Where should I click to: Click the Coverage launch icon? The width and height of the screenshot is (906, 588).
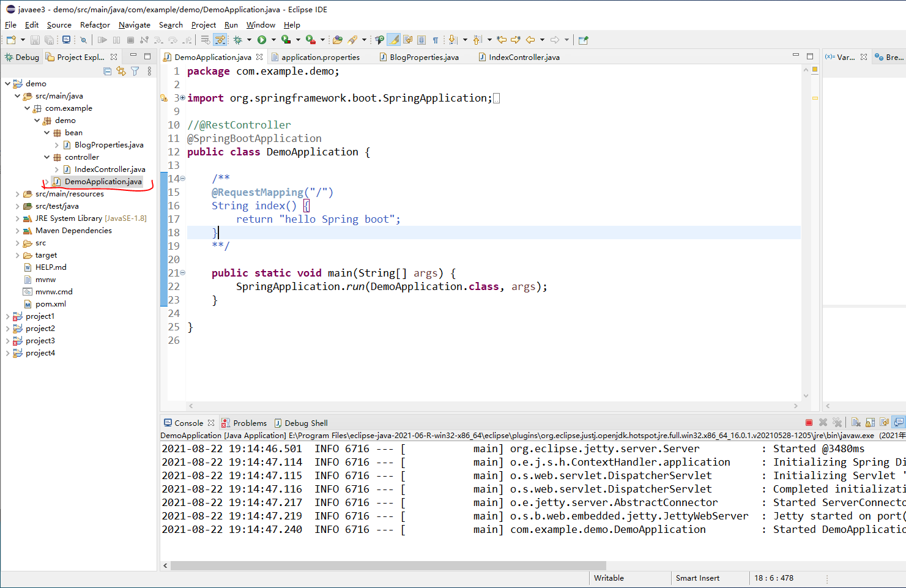pyautogui.click(x=286, y=40)
